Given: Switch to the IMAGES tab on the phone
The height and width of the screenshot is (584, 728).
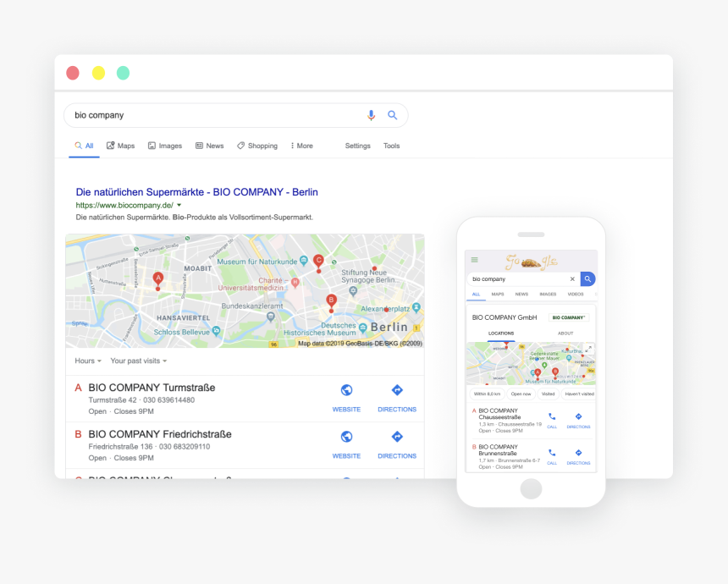Looking at the screenshot, I should 548,295.
